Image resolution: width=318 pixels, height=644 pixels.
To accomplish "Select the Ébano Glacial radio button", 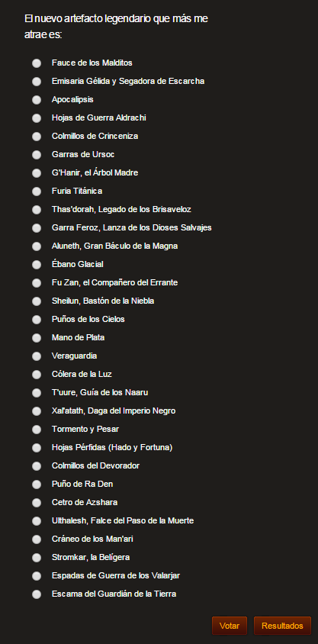I will [x=37, y=265].
